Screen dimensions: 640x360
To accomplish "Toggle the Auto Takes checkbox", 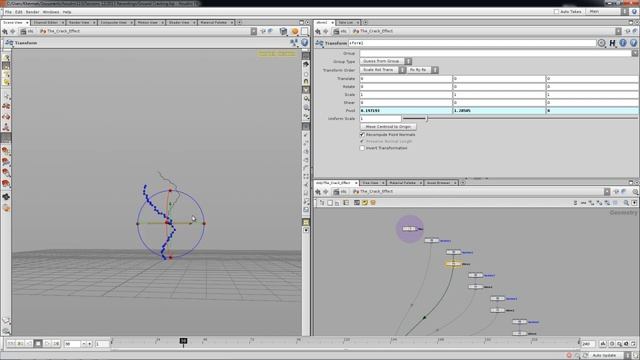I will (x=556, y=12).
